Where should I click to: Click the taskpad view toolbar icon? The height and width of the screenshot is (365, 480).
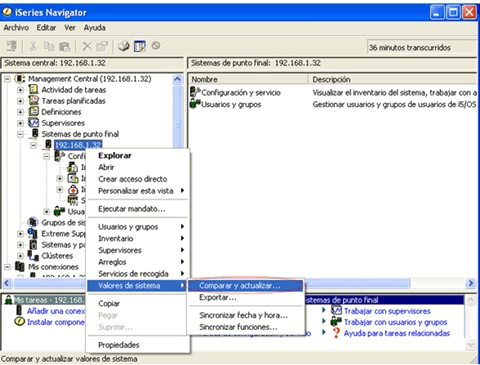140,46
